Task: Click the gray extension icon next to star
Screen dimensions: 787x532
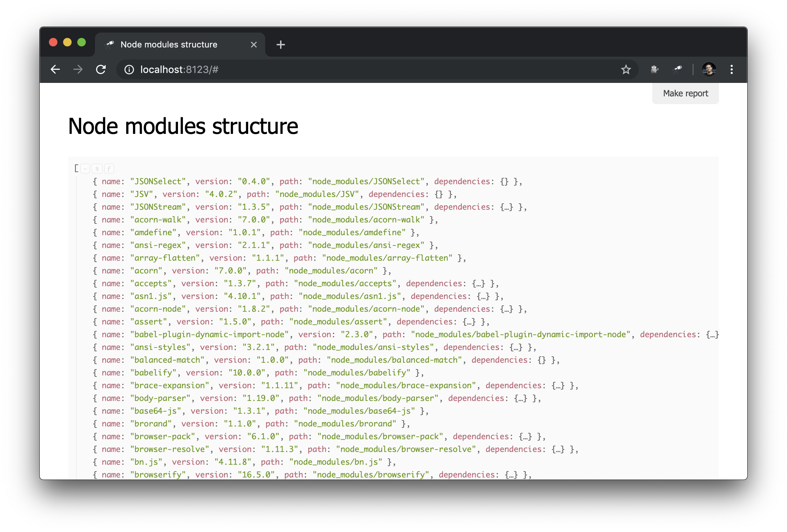Action: (654, 69)
